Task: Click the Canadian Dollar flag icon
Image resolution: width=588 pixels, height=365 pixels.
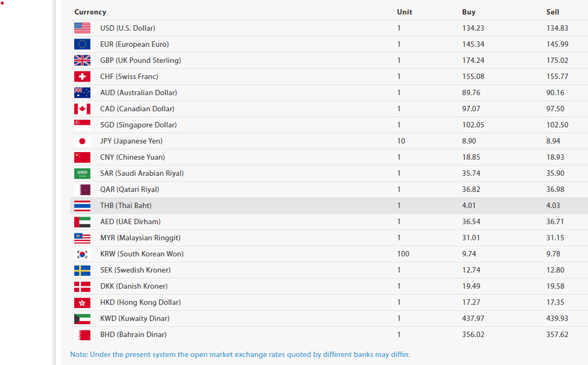Action: point(82,109)
